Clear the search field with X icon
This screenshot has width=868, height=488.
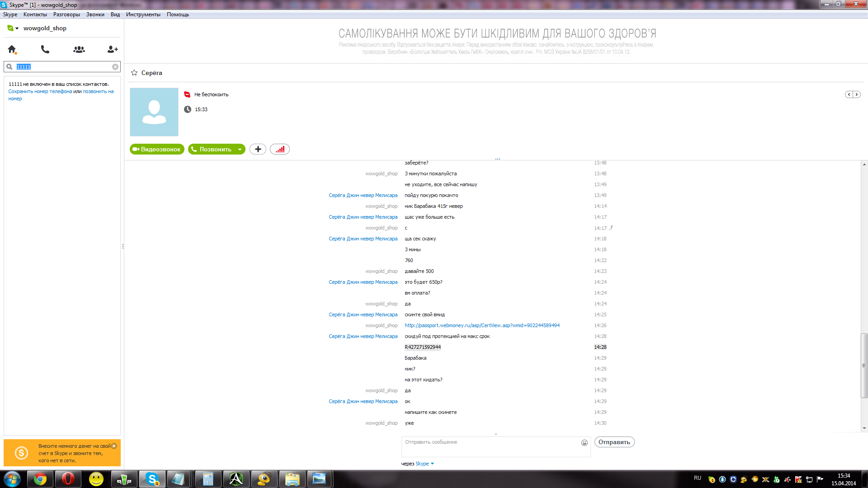115,67
